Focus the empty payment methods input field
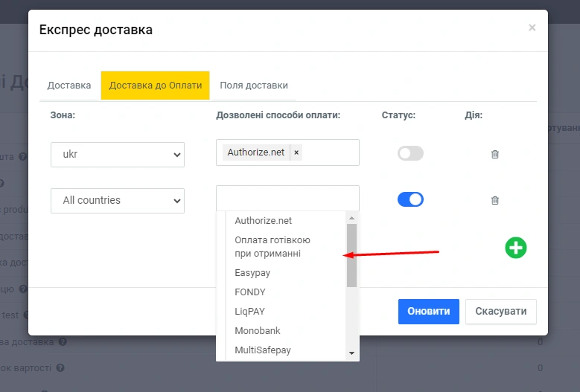 [287, 199]
